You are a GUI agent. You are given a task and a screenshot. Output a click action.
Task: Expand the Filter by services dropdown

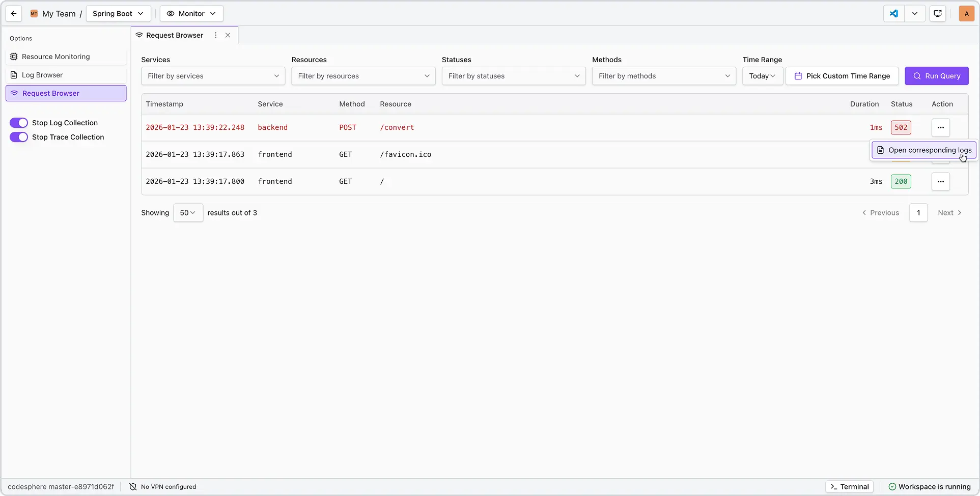click(213, 76)
